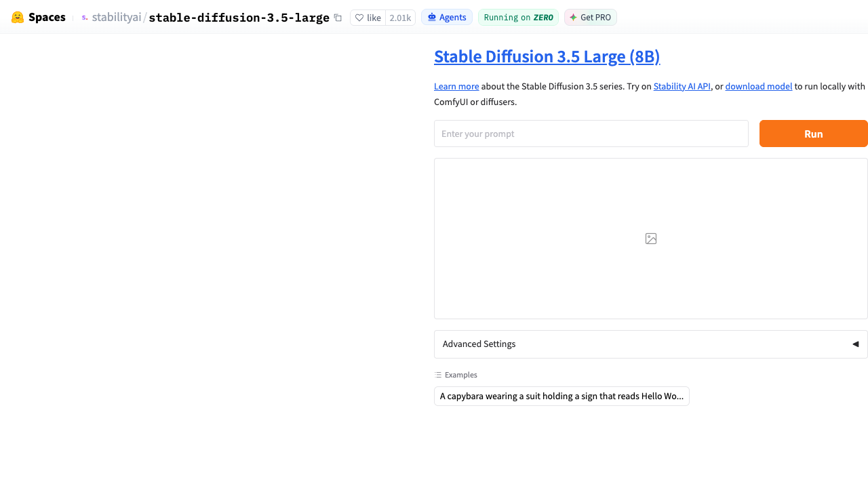Focus the Enter your prompt field
Image resolution: width=868 pixels, height=488 pixels.
pos(591,134)
